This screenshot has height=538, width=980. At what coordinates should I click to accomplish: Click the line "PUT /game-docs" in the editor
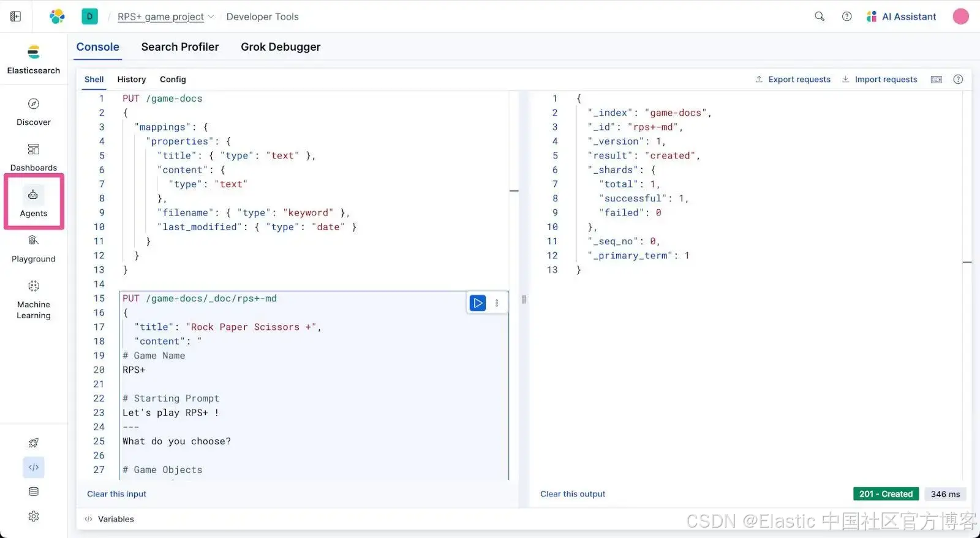[162, 99]
